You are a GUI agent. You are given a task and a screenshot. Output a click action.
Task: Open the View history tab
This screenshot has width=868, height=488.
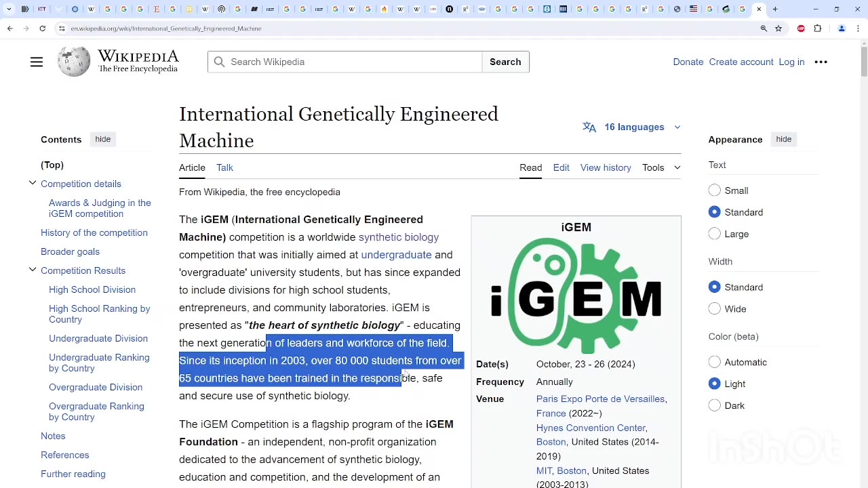coord(605,167)
